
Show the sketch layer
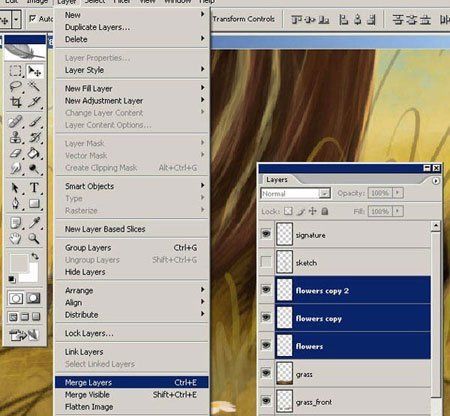(x=266, y=262)
